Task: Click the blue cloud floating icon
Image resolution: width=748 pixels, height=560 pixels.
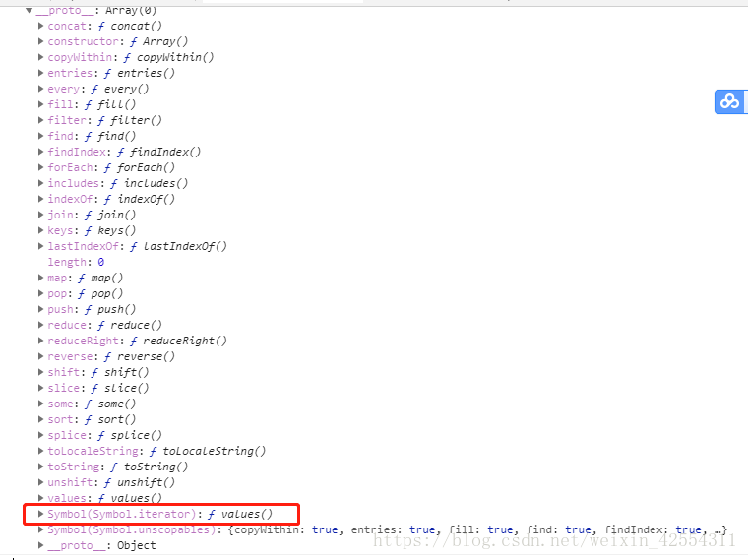Action: pos(730,101)
